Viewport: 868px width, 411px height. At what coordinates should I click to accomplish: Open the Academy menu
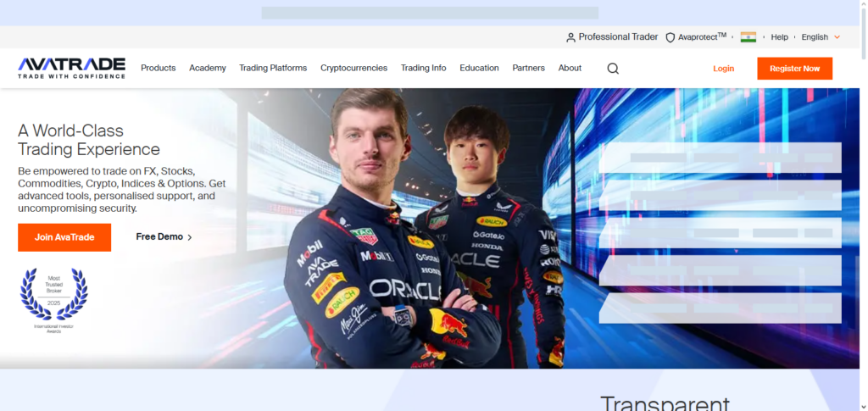[x=208, y=68]
